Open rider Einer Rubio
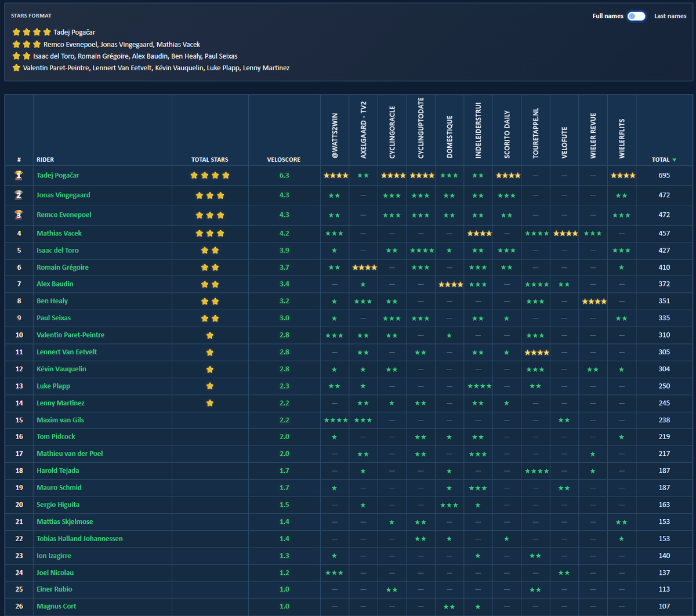Viewport: 696px width, 616px height. pyautogui.click(x=55, y=589)
